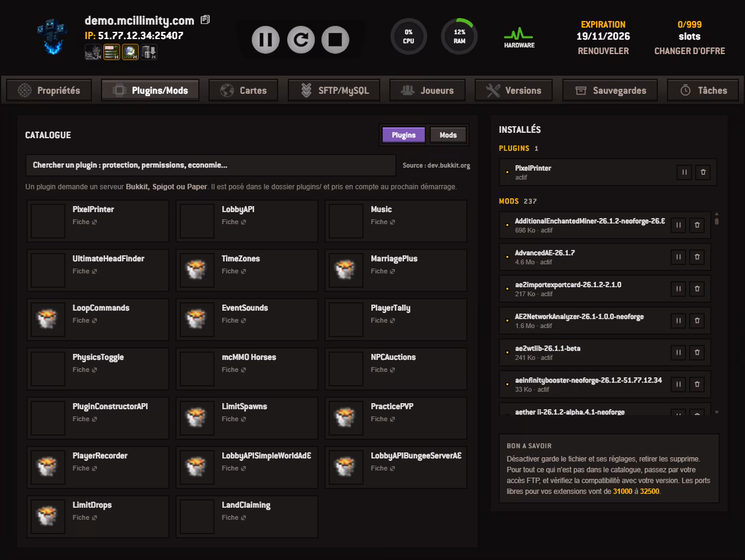Select the PlayerTally plugin title

(391, 308)
